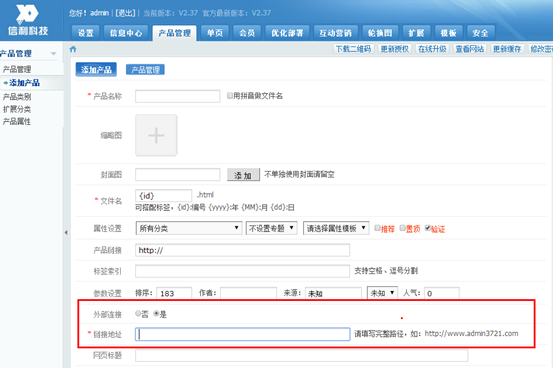This screenshot has width=553, height=368.
Task: Click the 产品链接 http:// field
Action: [243, 250]
